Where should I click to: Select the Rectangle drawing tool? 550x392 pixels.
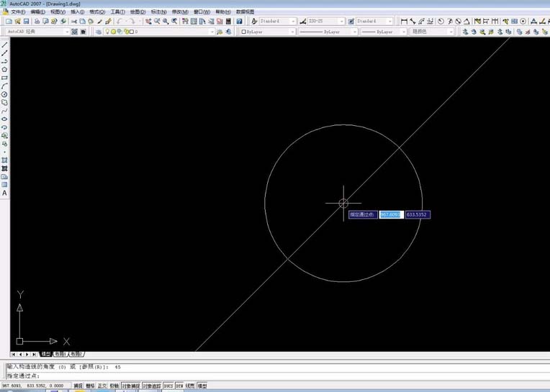(x=5, y=78)
